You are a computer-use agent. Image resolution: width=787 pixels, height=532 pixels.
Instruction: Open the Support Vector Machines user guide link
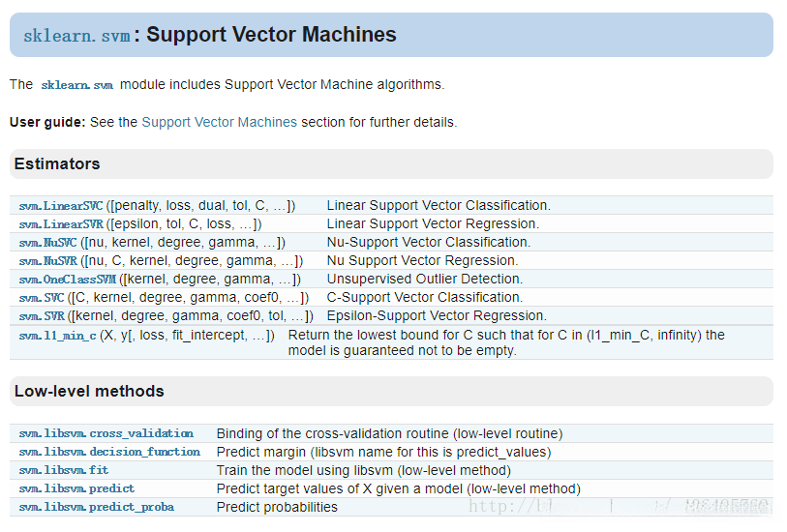click(219, 123)
